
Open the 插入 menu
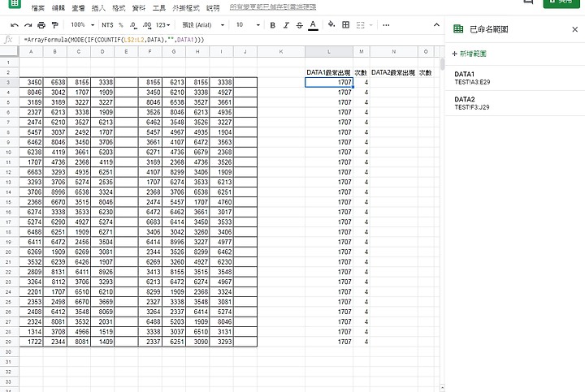pyautogui.click(x=98, y=7)
